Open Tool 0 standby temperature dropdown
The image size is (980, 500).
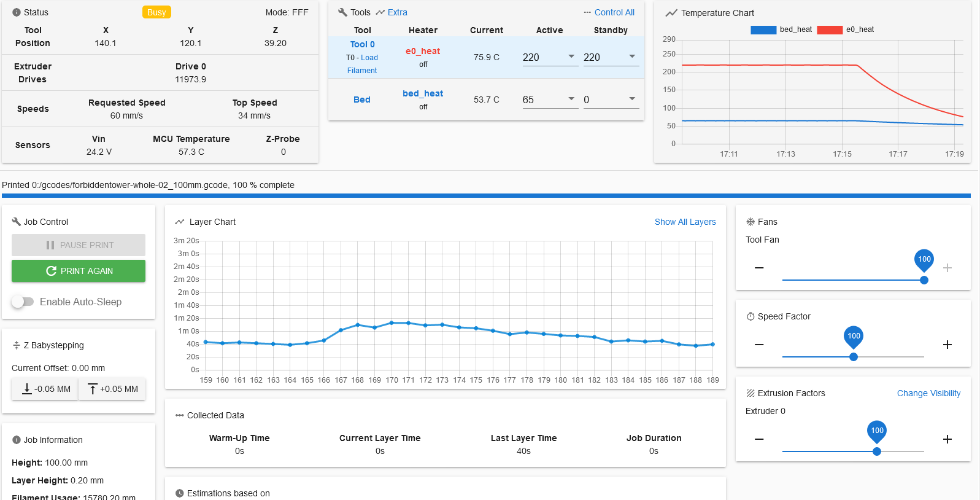coord(632,57)
